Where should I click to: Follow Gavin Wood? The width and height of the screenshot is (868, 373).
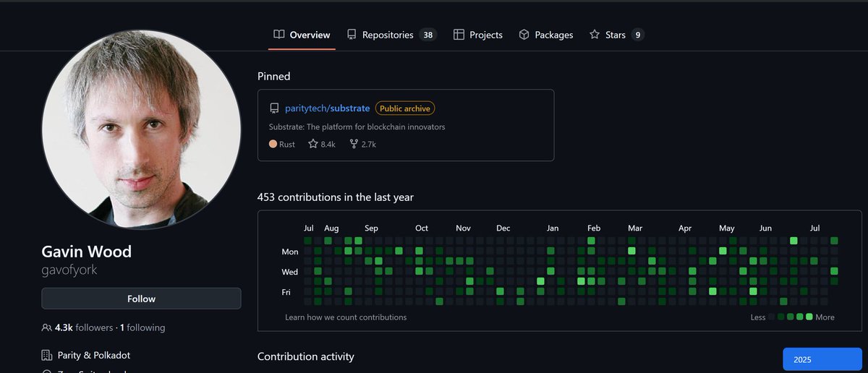click(141, 299)
